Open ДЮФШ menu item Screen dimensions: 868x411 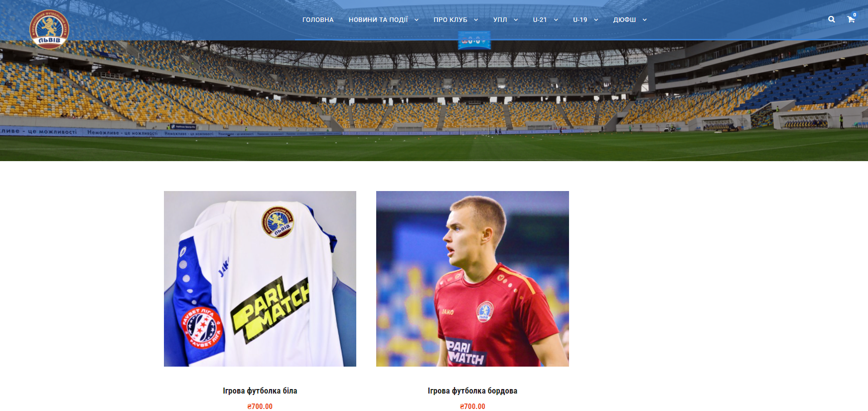[624, 20]
